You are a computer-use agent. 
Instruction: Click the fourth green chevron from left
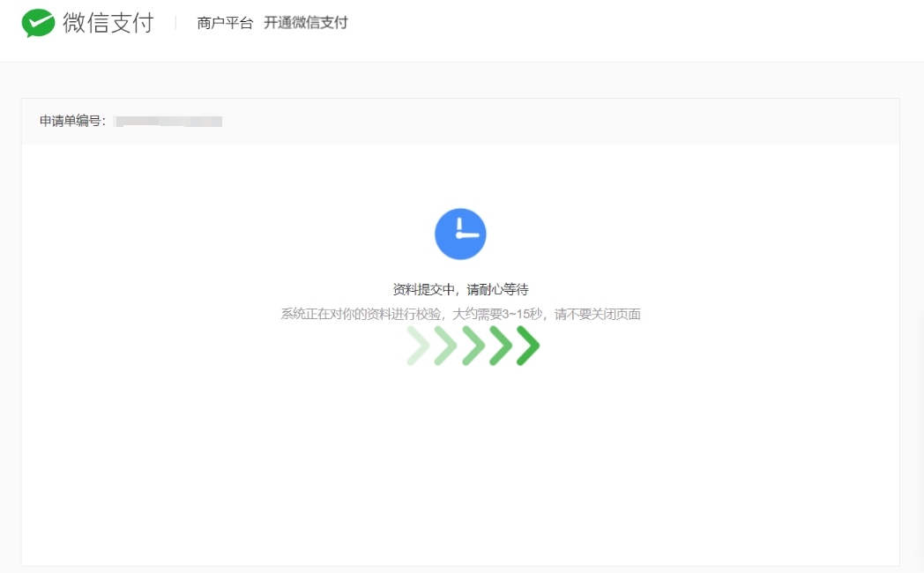500,346
